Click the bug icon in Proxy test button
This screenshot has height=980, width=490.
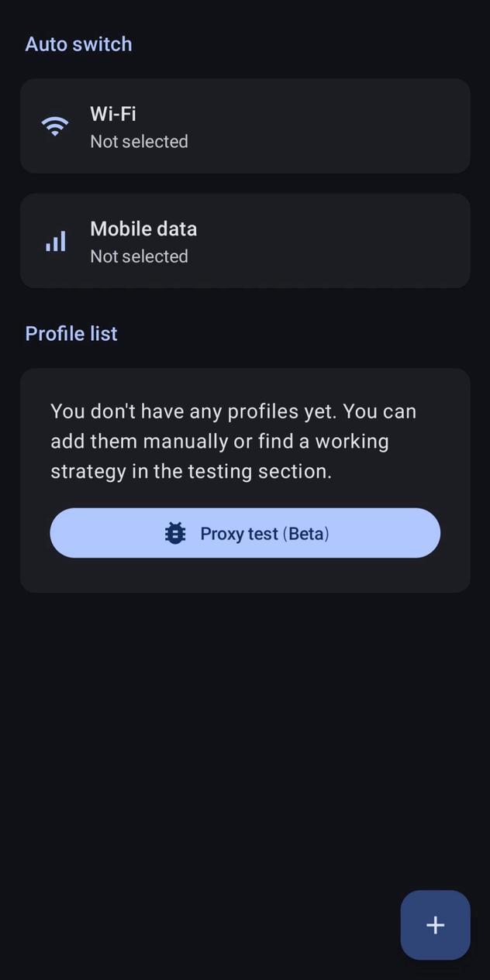point(175,533)
